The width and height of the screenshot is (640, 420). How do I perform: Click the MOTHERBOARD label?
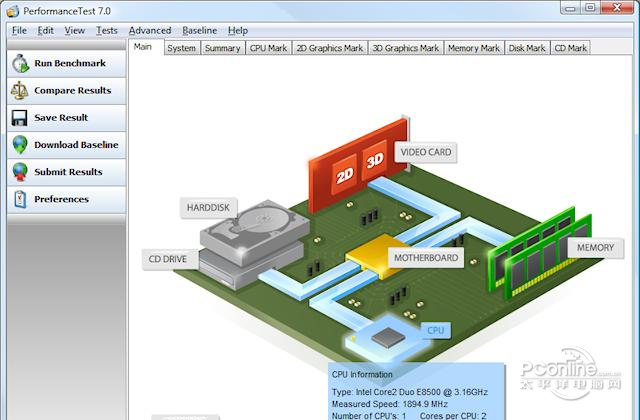(x=426, y=258)
